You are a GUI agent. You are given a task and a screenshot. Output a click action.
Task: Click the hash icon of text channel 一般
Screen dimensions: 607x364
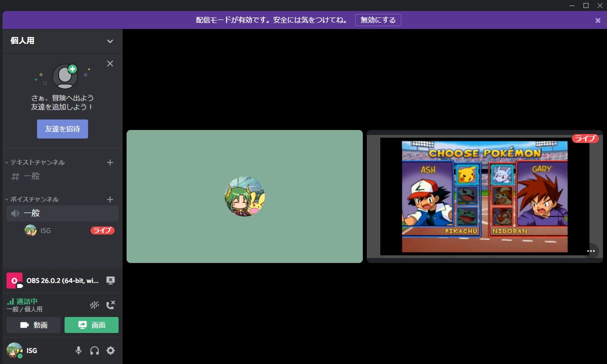pos(16,176)
